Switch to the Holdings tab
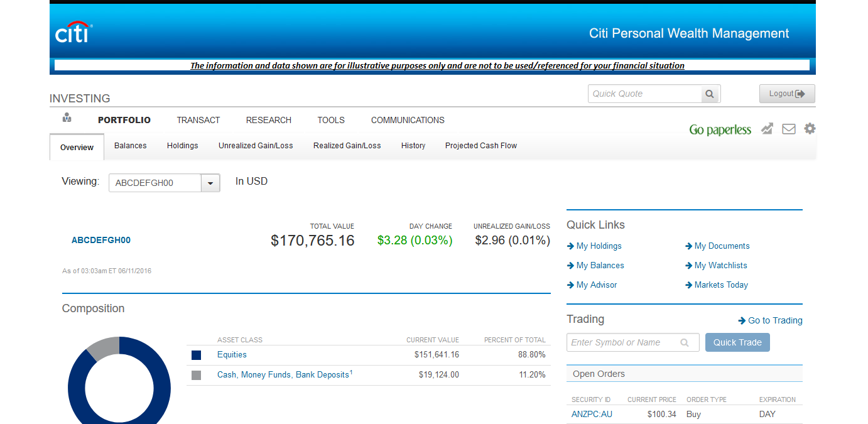The width and height of the screenshot is (868, 424). pos(182,146)
